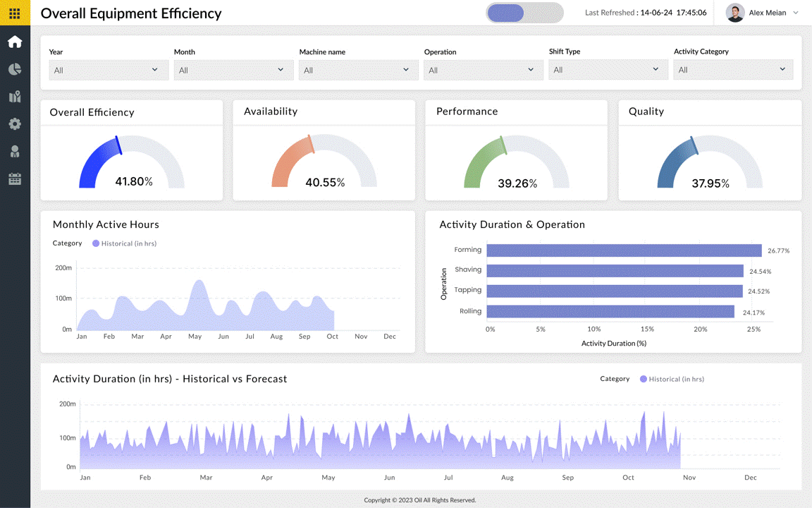This screenshot has width=812, height=508.
Task: Open the map location sidebar icon
Action: 15,97
